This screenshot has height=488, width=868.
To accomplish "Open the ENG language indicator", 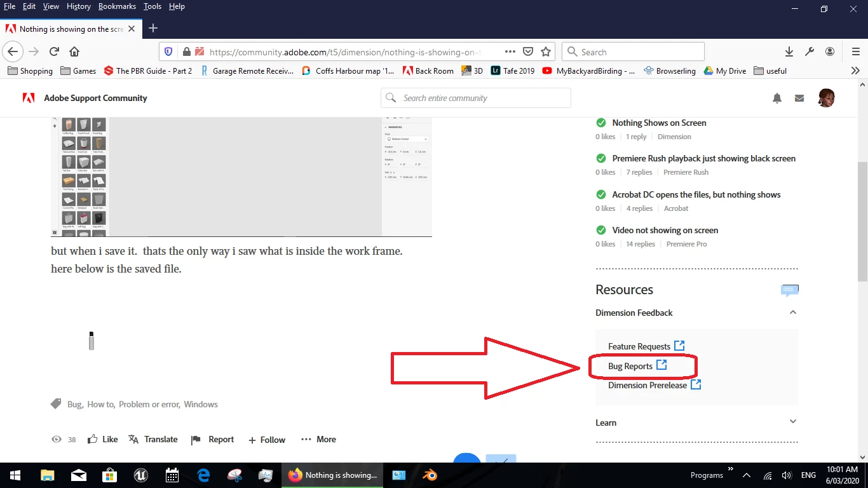I will (808, 475).
